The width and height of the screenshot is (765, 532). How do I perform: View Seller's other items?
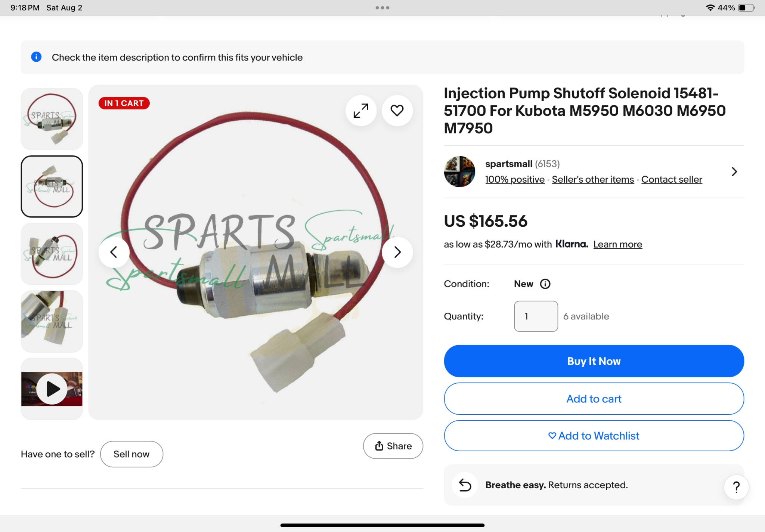pyautogui.click(x=593, y=180)
